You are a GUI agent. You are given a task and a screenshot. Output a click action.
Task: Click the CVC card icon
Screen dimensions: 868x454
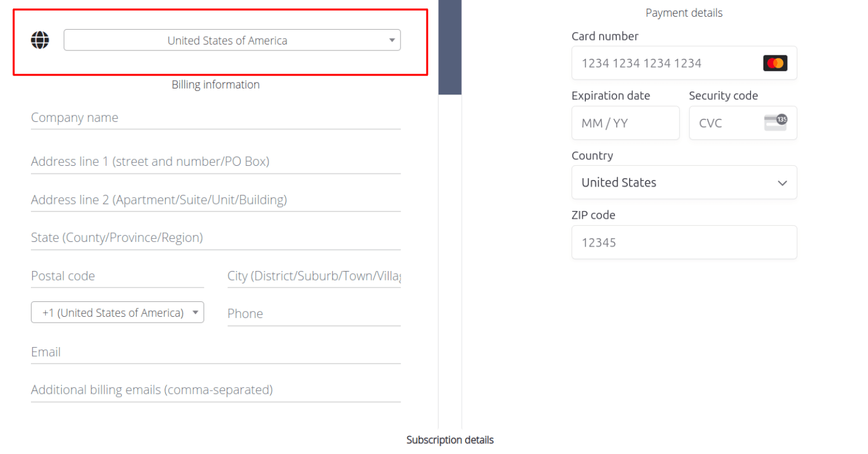pyautogui.click(x=775, y=122)
